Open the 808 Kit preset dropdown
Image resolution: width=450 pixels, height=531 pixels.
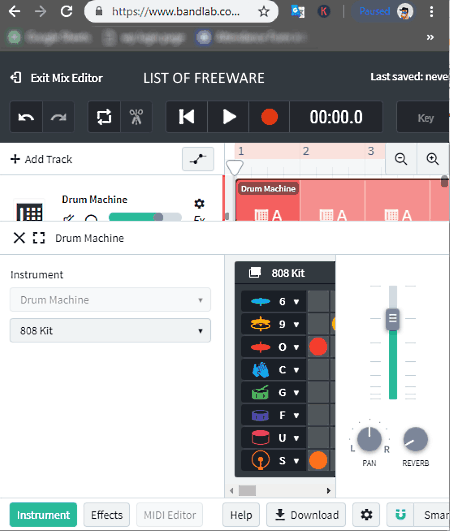(110, 331)
